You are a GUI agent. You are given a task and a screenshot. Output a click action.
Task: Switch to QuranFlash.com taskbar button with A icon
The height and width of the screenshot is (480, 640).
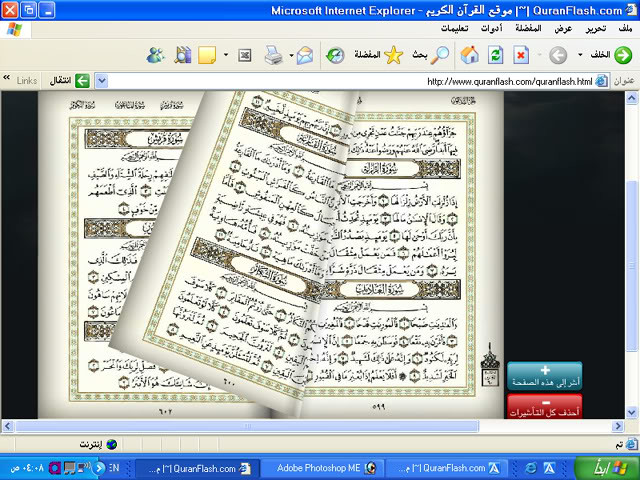[447, 468]
